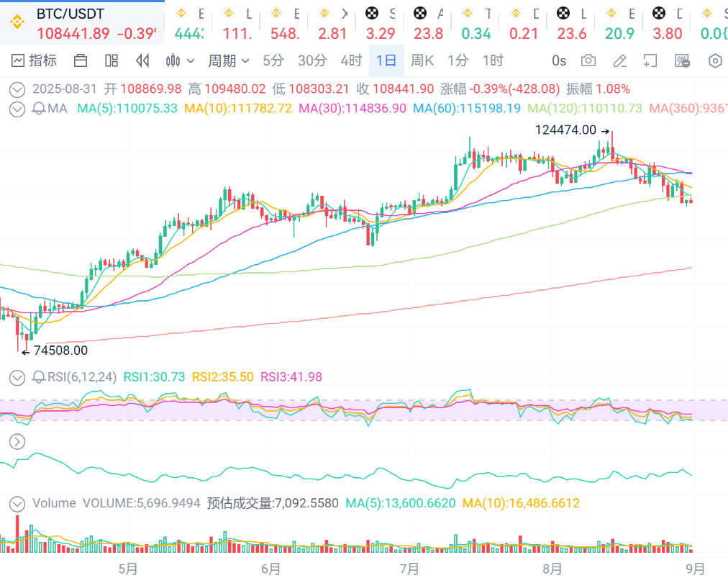This screenshot has height=583, width=728.
Task: Switch to 1分 timeframe
Action: (x=458, y=61)
